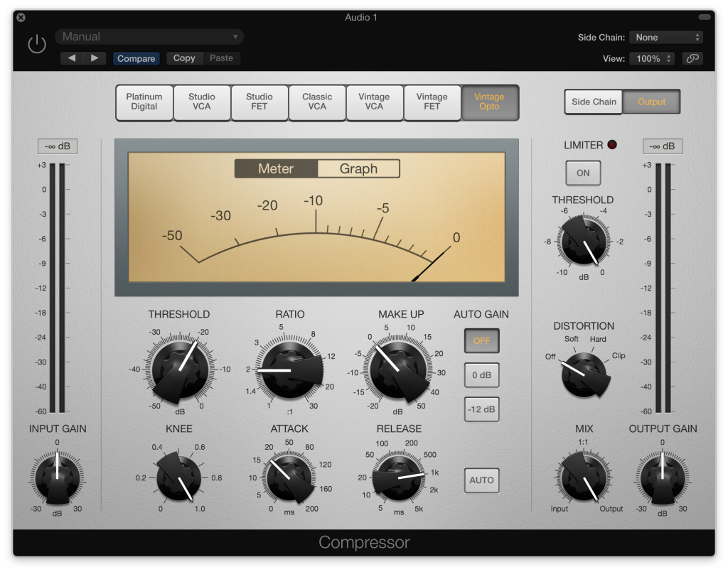Select the Side Chain view tab
Screen dimensions: 728x572
[593, 102]
